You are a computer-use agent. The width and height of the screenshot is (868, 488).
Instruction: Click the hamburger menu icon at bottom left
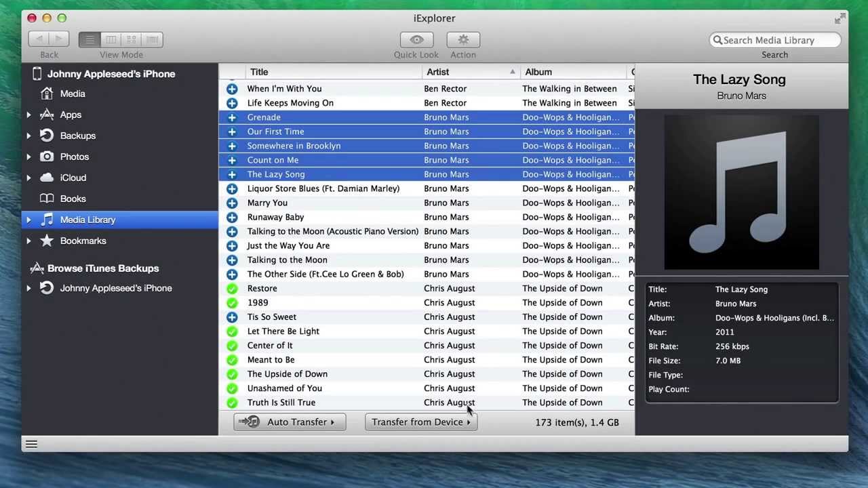31,444
